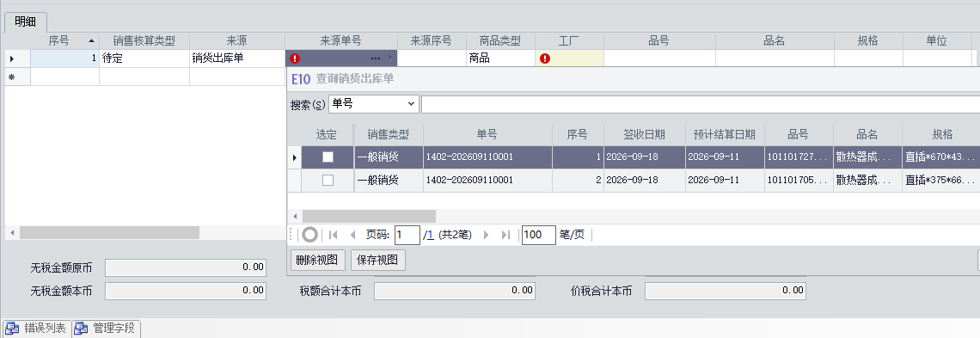
Task: Click the row pointer of first query result
Action: point(295,157)
